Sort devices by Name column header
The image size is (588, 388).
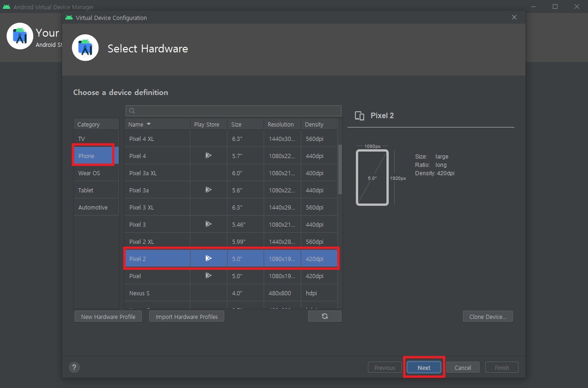coord(157,124)
